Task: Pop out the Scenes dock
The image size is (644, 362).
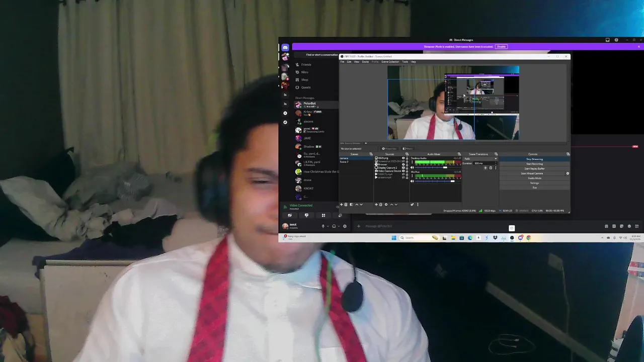Action: tap(371, 154)
